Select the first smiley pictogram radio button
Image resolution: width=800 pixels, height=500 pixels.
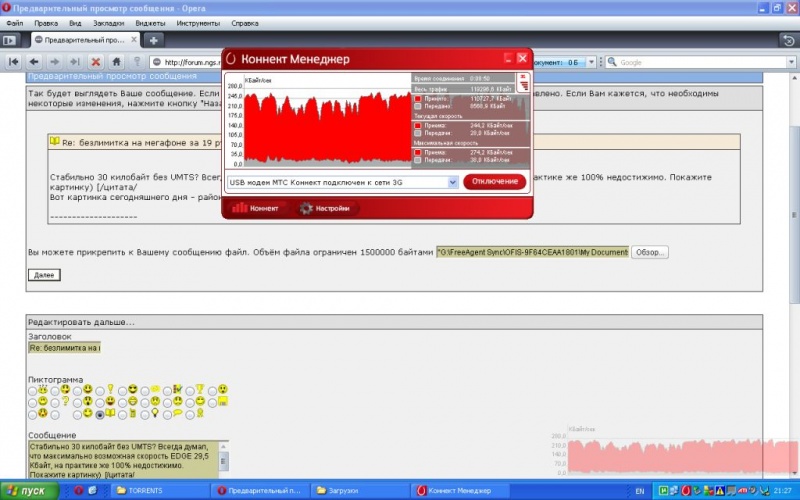(x=33, y=390)
